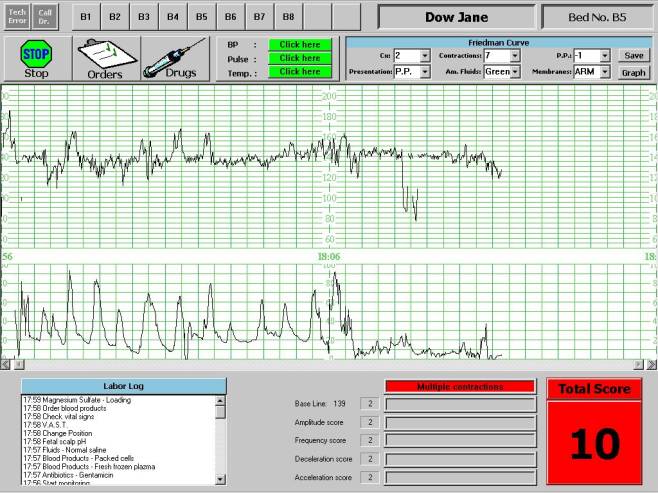Click the green BP 'Click here' field

click(x=300, y=45)
